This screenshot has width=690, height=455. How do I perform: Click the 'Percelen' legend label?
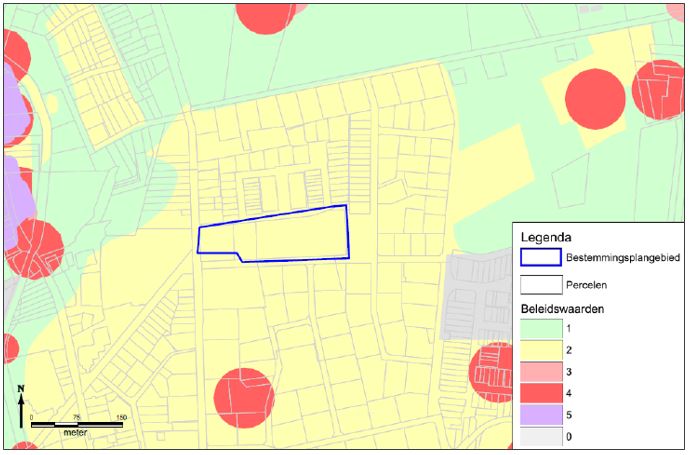[x=587, y=285]
